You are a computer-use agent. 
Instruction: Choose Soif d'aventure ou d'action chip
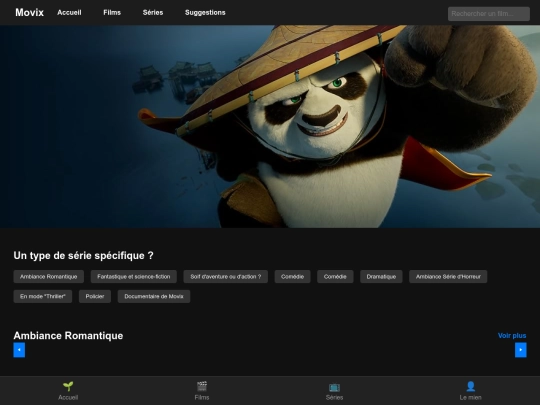point(226,277)
